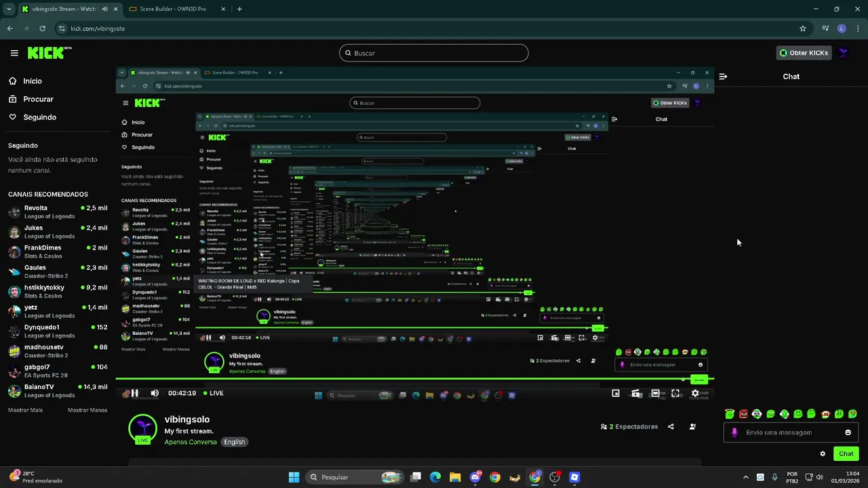Click hstikkytokky channel avatar
The image size is (868, 488).
coord(14,291)
